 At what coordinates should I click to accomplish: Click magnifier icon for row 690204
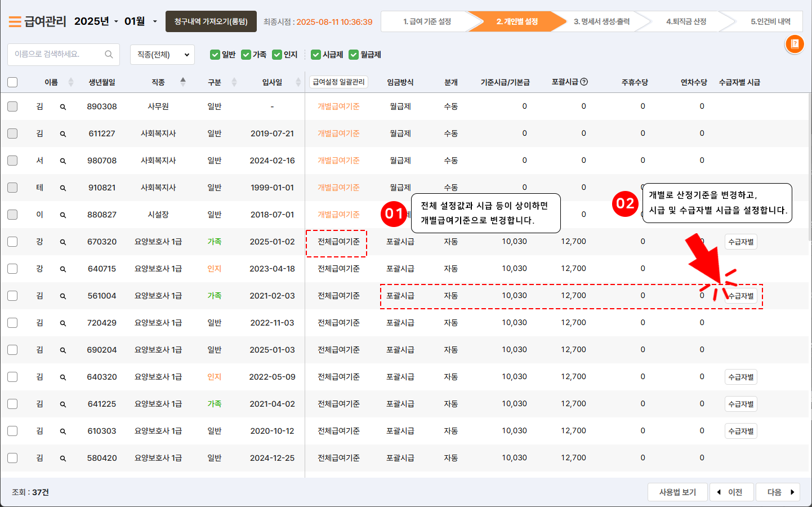[x=63, y=350]
